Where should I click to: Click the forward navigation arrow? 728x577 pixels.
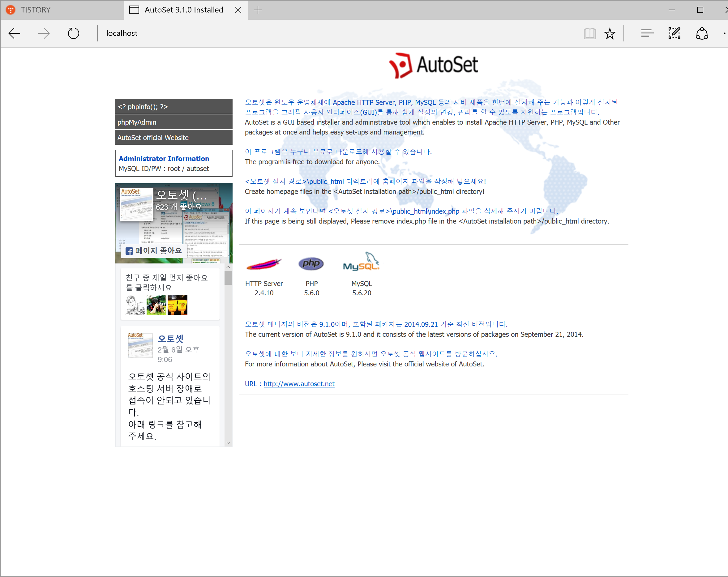(x=44, y=33)
